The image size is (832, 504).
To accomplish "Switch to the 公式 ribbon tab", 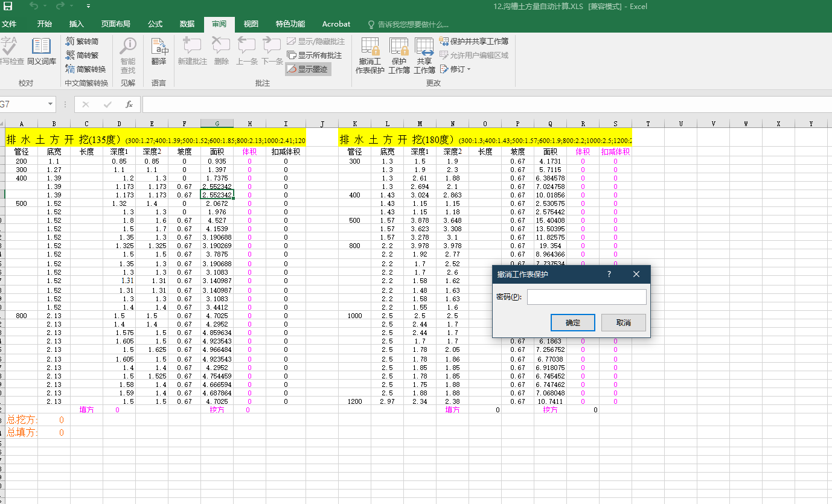I will pyautogui.click(x=155, y=24).
